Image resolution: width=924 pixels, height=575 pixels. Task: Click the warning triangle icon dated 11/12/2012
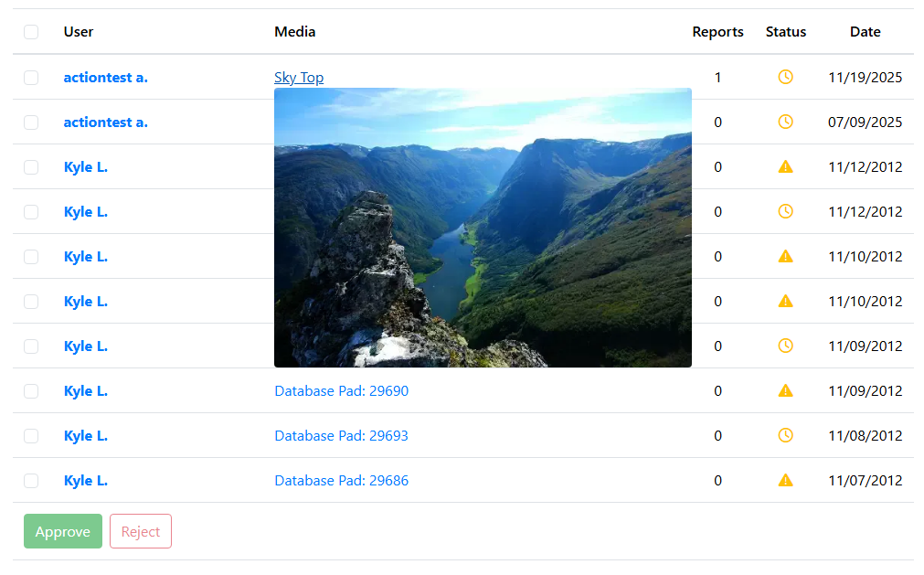pos(785,166)
